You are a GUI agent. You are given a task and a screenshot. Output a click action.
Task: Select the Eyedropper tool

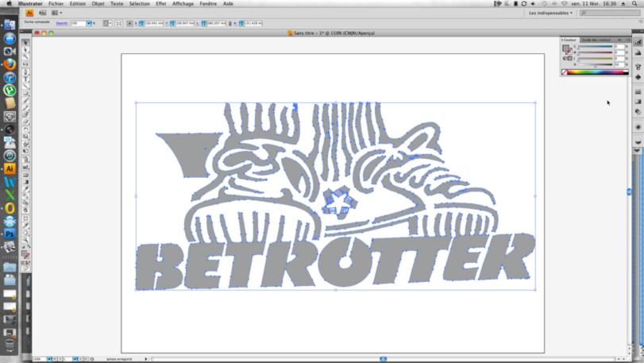click(25, 189)
